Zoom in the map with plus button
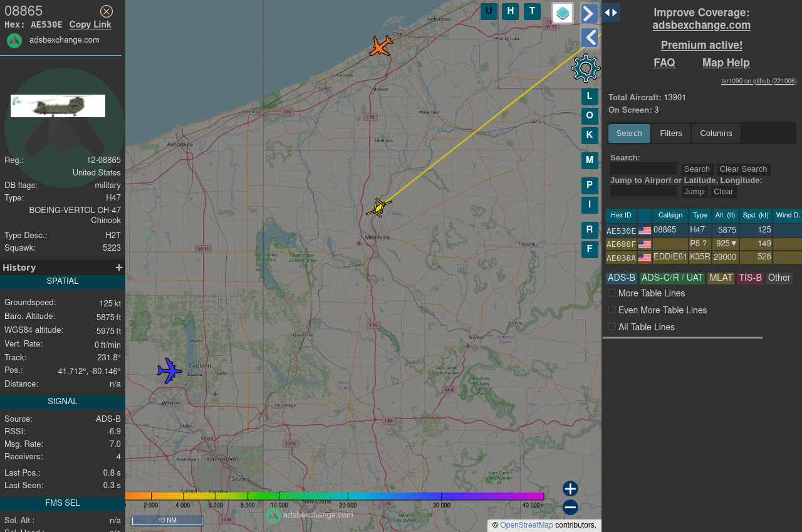Viewport: 802px width, 532px height. click(570, 489)
